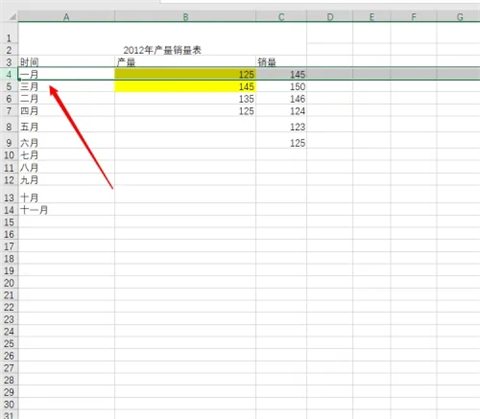480x419 pixels.
Task: Select column C header
Action: (281, 16)
